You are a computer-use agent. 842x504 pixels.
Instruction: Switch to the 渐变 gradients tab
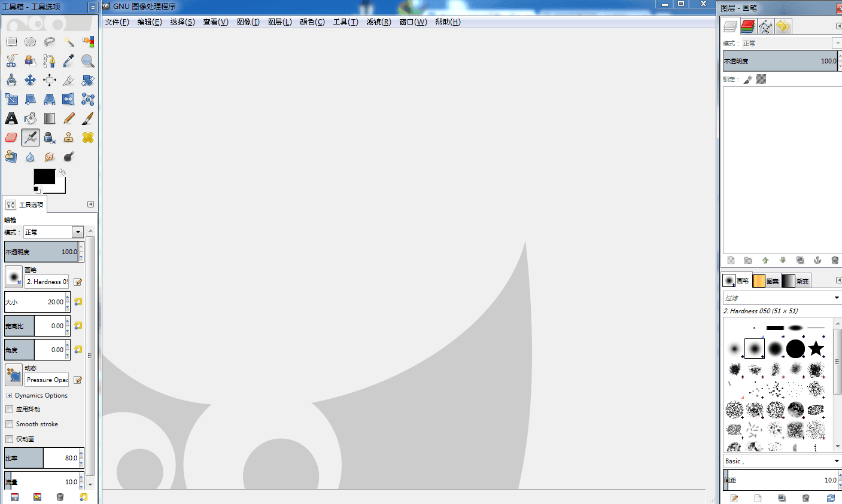(796, 281)
